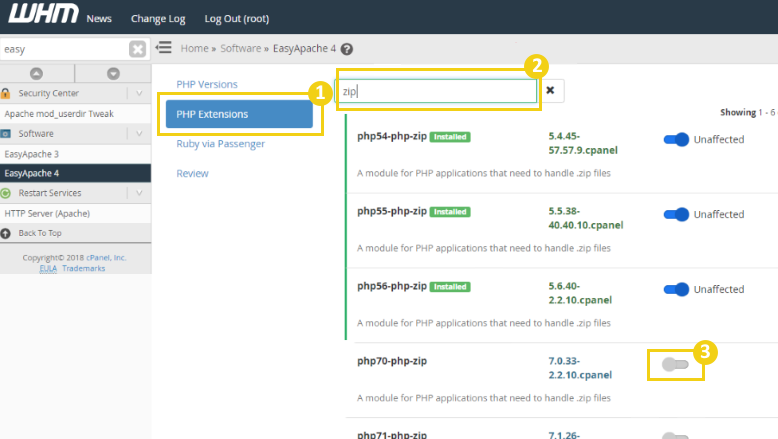Image resolution: width=778 pixels, height=439 pixels.
Task: Open the Ruby via Passenger tab
Action: pos(220,144)
